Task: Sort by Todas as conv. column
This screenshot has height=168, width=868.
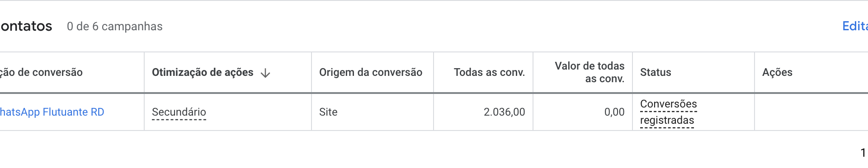Action: click(489, 72)
